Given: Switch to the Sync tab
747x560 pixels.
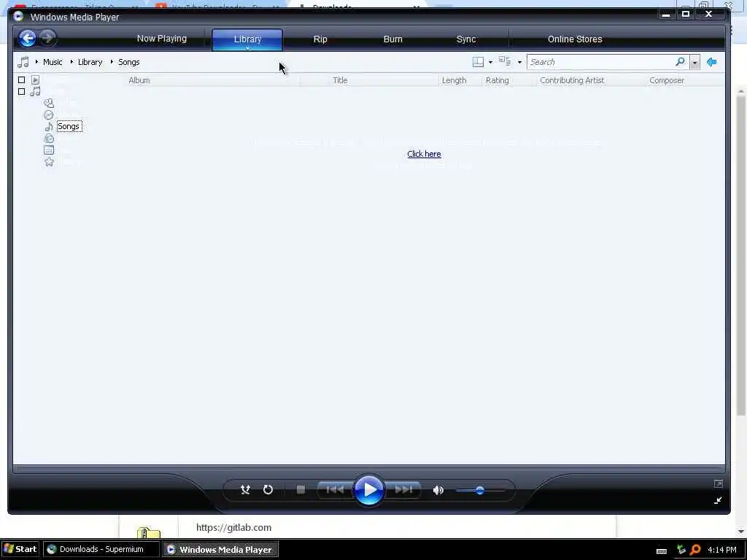Looking at the screenshot, I should (x=466, y=39).
